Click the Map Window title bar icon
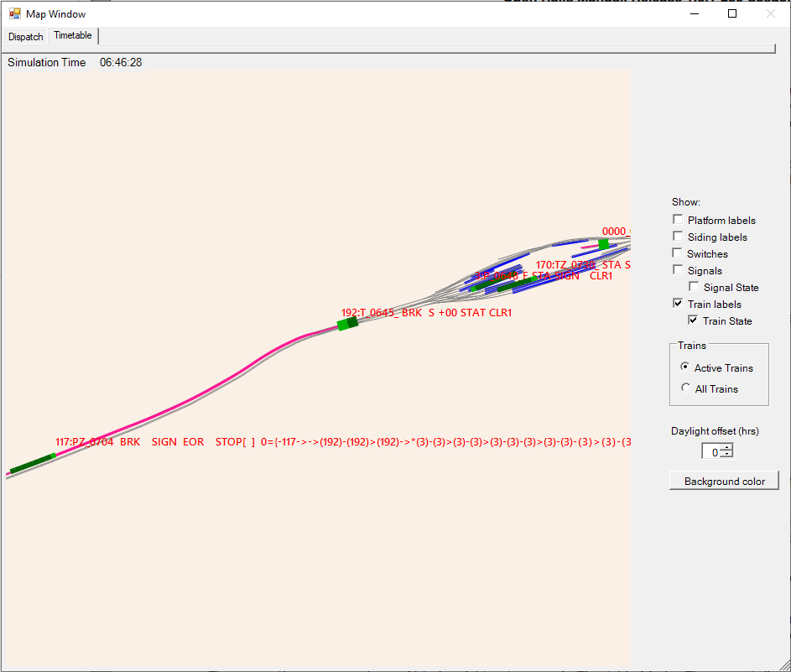 click(x=14, y=13)
